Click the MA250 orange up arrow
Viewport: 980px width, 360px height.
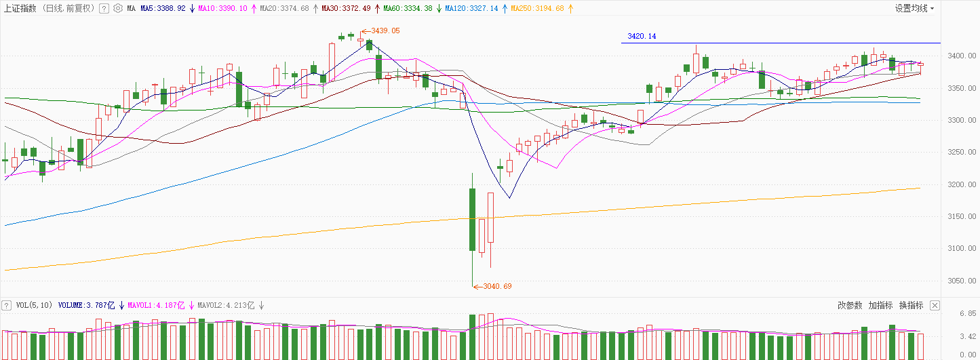click(570, 9)
